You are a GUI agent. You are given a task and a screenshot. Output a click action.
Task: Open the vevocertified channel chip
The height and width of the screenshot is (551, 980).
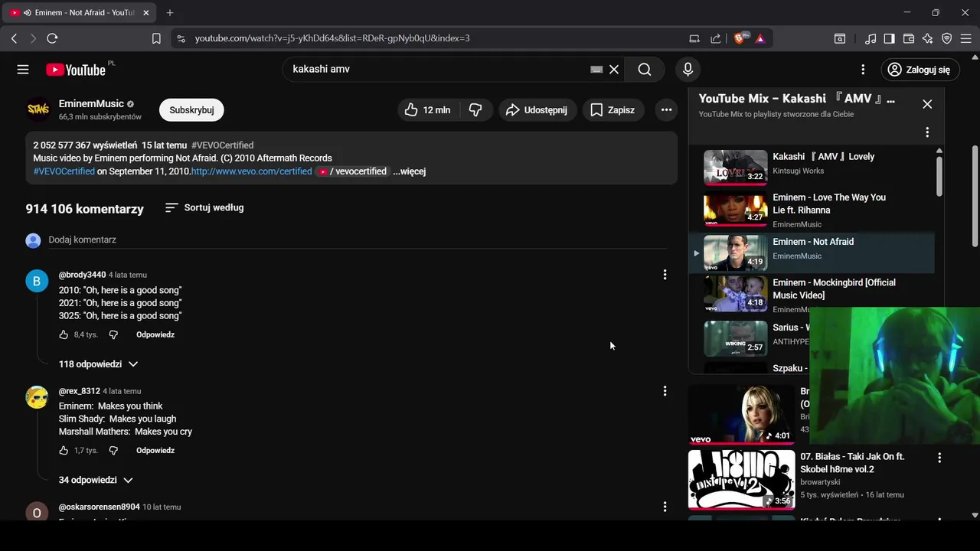pyautogui.click(x=353, y=171)
